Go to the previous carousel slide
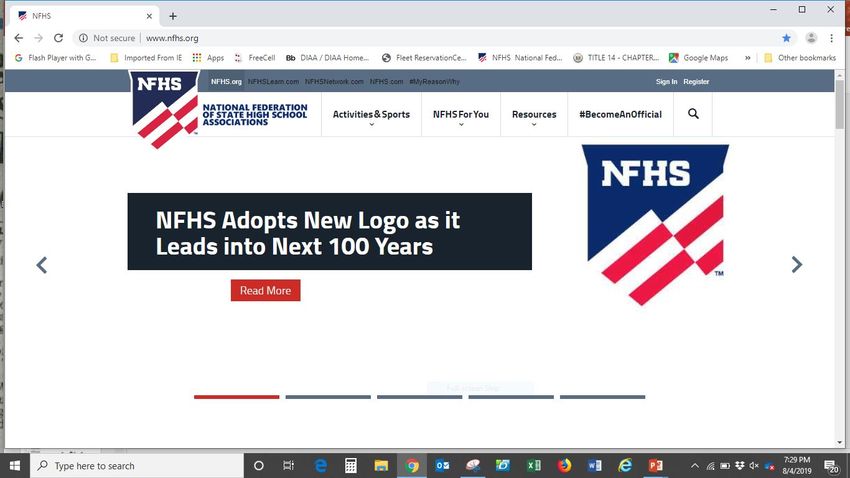 pos(42,265)
